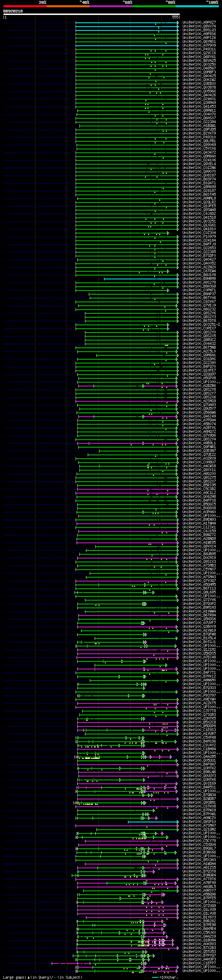Image resolution: width=222 pixels, height=980 pixels.
Task: Select label UniRef100_Q03251-2
Action: [202, 324]
